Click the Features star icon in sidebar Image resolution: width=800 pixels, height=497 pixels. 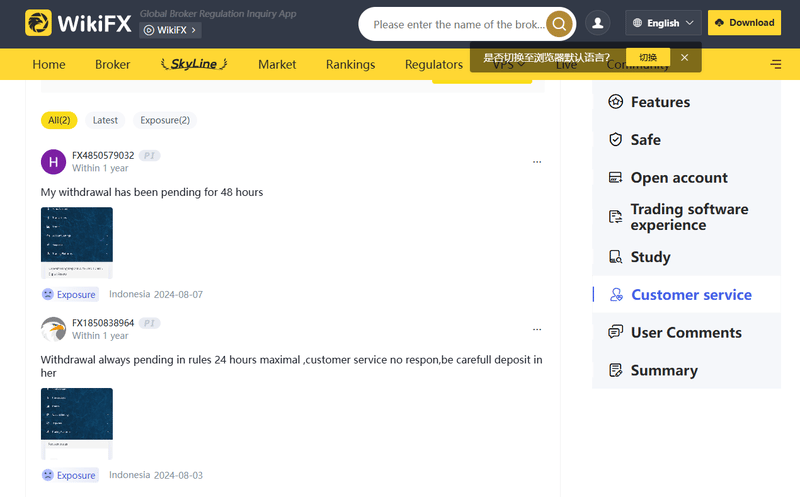[x=616, y=102]
